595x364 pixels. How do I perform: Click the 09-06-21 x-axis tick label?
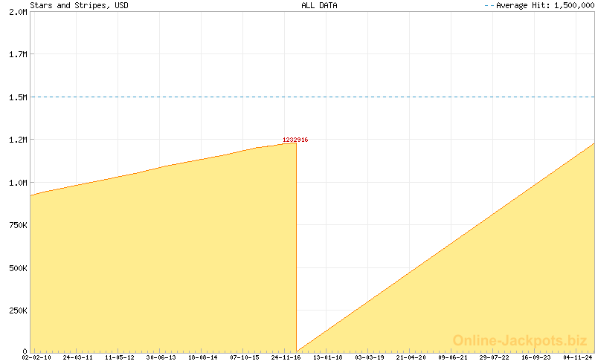(x=453, y=357)
